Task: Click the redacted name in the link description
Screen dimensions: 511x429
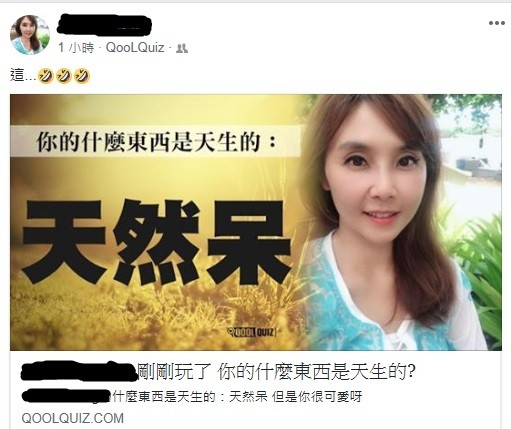Action: point(66,396)
